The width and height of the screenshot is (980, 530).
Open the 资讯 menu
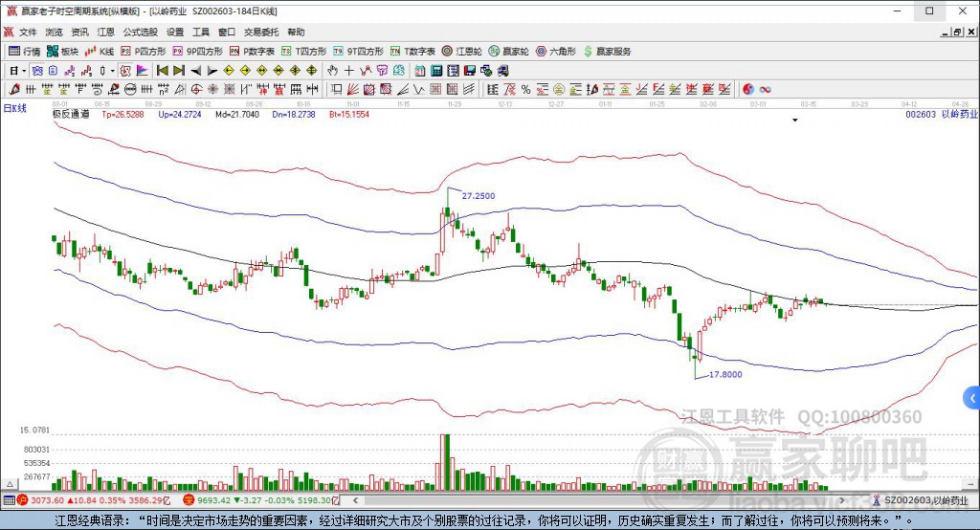click(79, 32)
